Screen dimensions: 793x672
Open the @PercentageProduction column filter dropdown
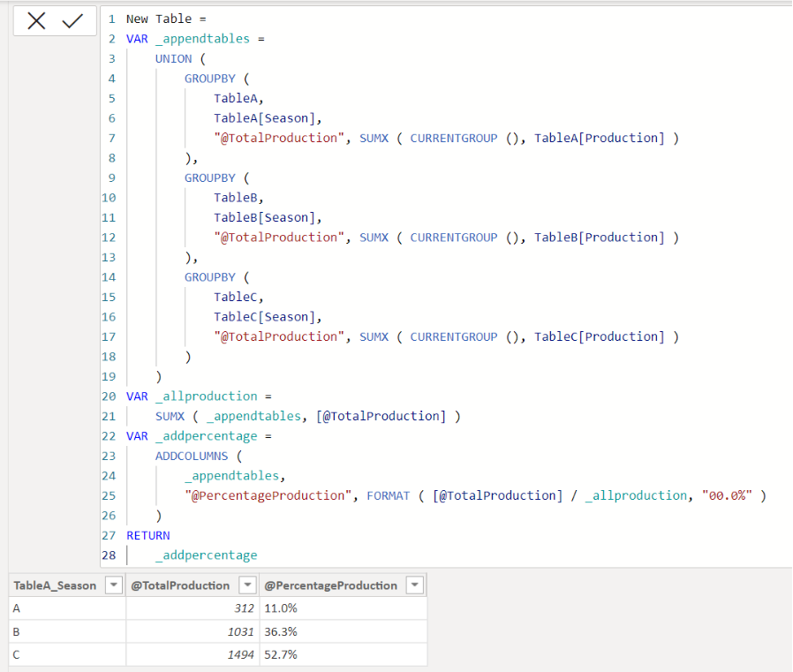(415, 585)
